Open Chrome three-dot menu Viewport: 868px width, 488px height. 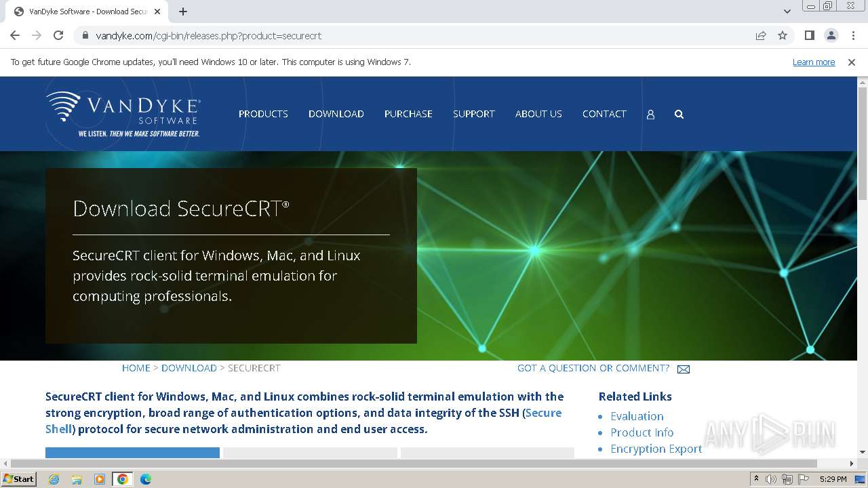852,35
